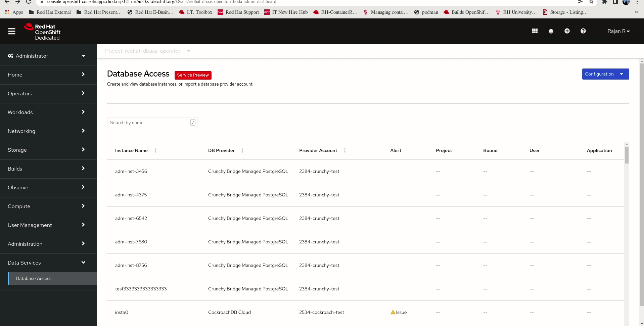This screenshot has width=644, height=326.
Task: Select Database Access in sidebar
Action: point(52,279)
